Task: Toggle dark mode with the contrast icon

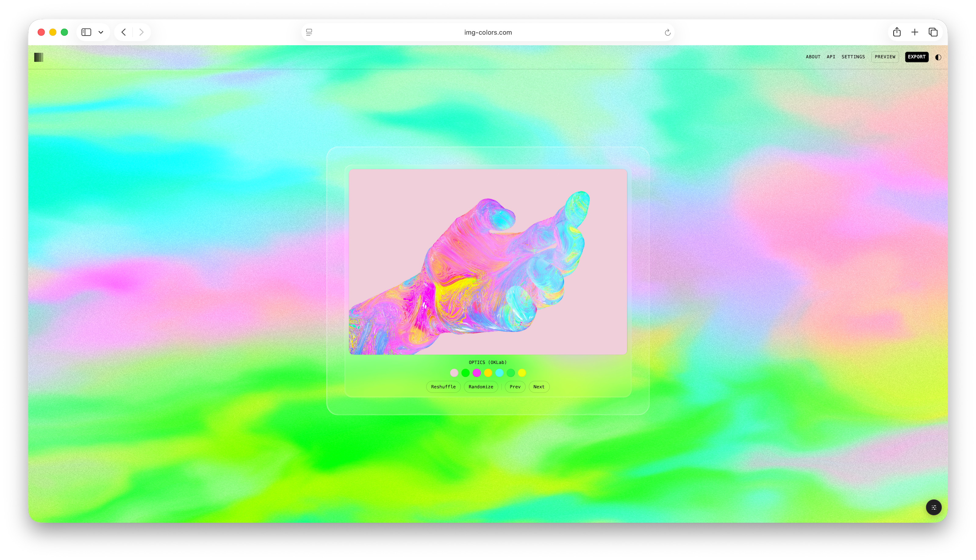Action: point(938,57)
